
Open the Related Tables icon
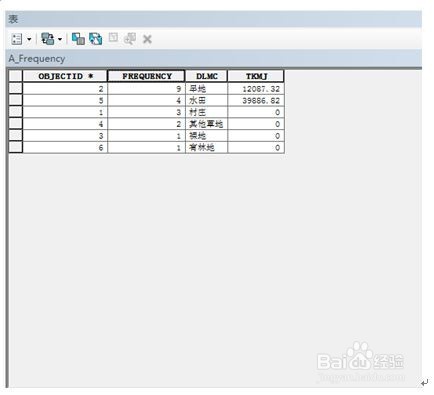coord(48,39)
